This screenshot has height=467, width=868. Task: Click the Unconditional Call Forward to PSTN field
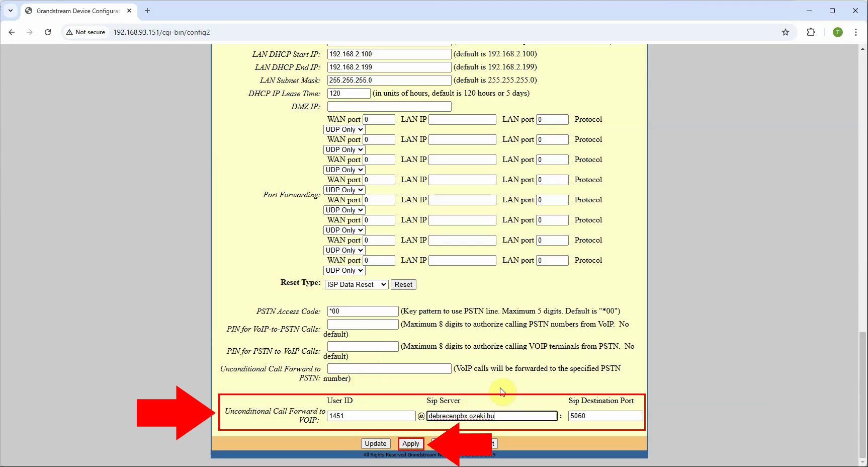coord(389,368)
